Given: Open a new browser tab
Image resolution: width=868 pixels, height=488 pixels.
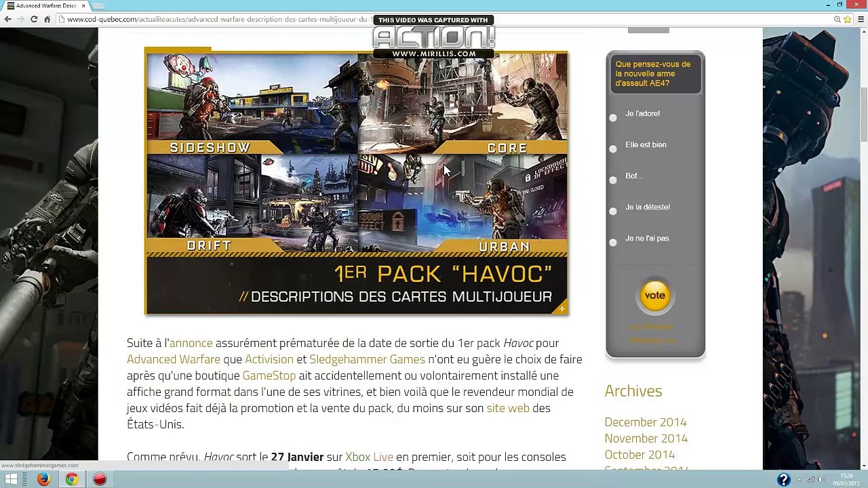Looking at the screenshot, I should point(99,6).
